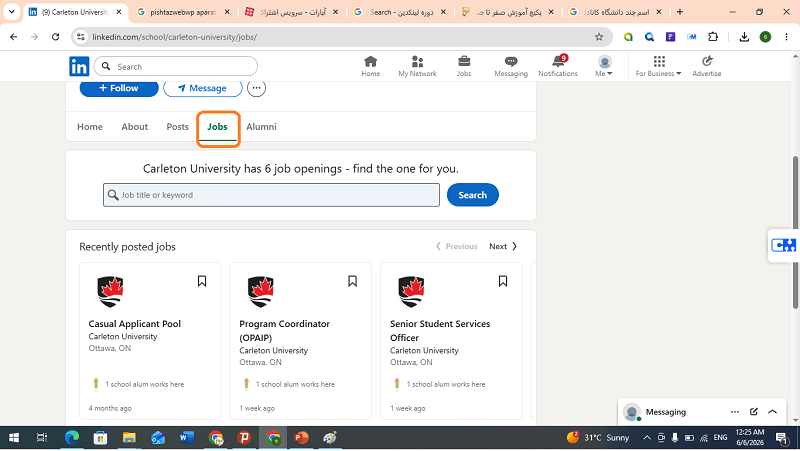Open My Network
Viewport: 800px width, 451px height.
(417, 66)
